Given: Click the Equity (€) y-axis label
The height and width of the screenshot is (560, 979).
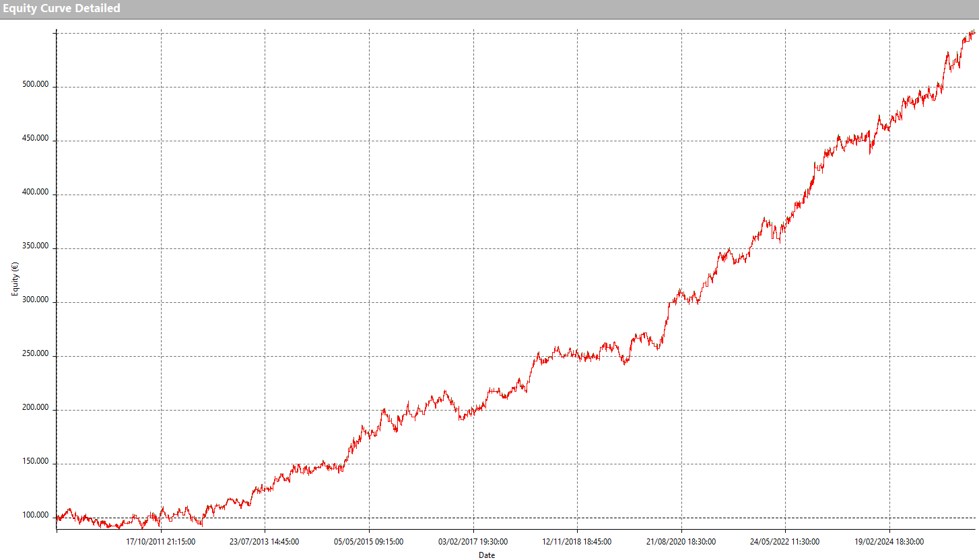Looking at the screenshot, I should point(13,279).
